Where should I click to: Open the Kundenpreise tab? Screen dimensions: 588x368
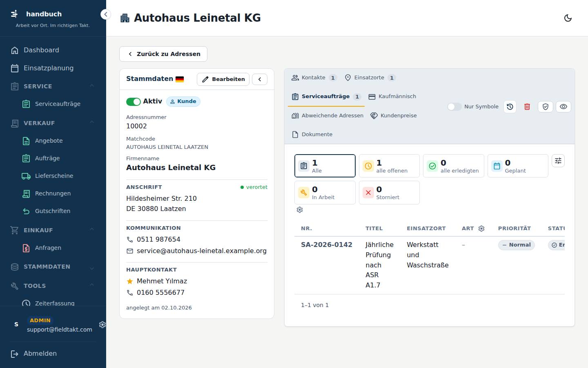(x=394, y=116)
